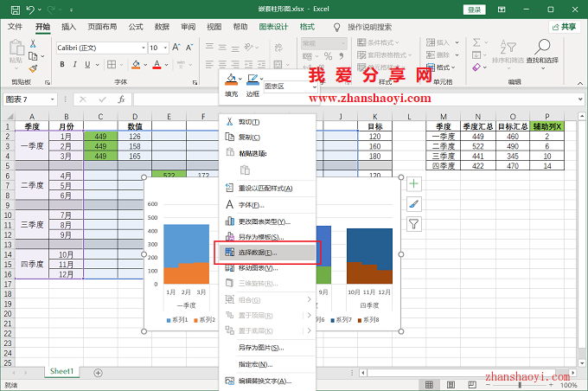Image resolution: width=588 pixels, height=391 pixels.
Task: Click the mini toolbar 填充 fill icon
Action: tap(232, 80)
